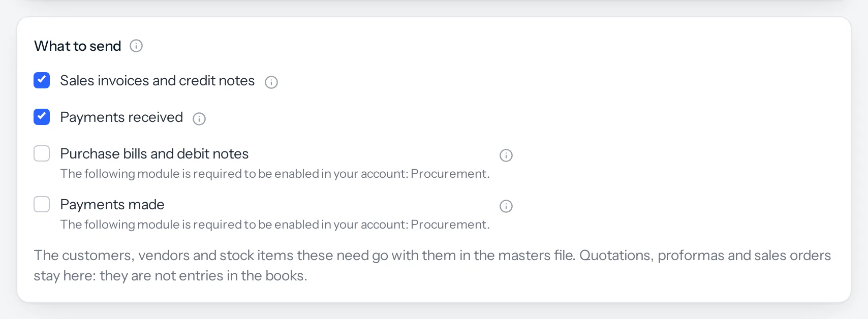Open info icon beside 'What to send'

coord(136,46)
